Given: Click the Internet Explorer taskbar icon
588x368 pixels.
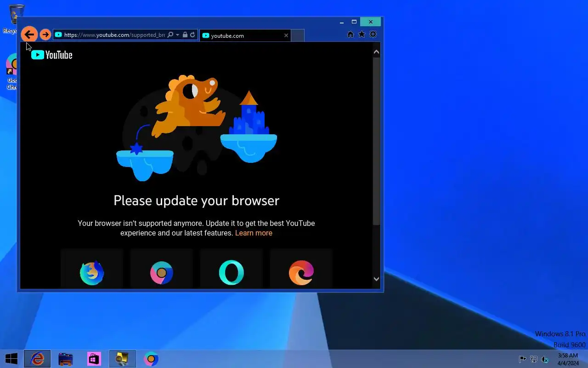Looking at the screenshot, I should click(37, 359).
